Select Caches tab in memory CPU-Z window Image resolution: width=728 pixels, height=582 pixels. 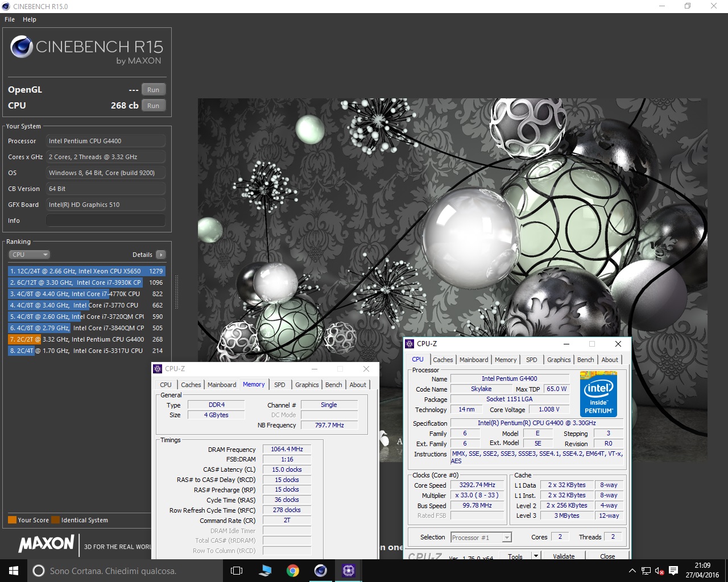pyautogui.click(x=191, y=385)
